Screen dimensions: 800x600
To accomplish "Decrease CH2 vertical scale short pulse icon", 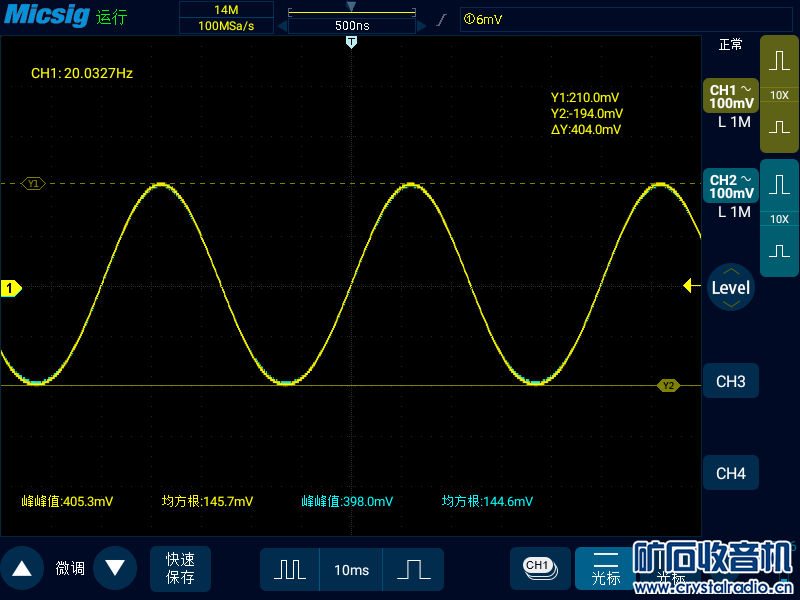I will pos(779,251).
